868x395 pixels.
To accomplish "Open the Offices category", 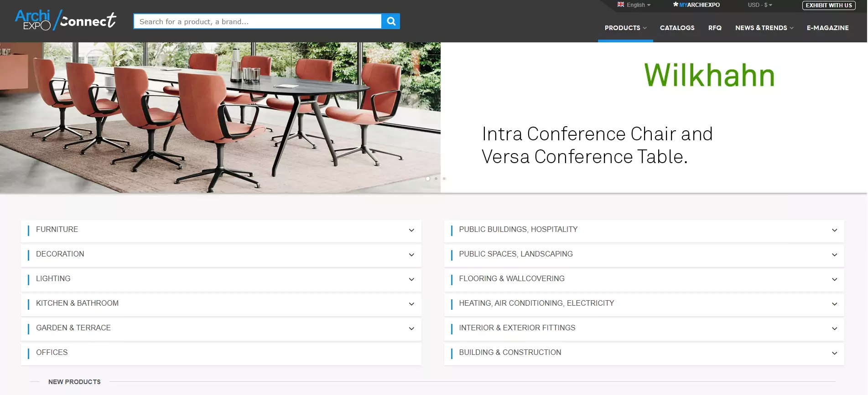I will (x=221, y=353).
